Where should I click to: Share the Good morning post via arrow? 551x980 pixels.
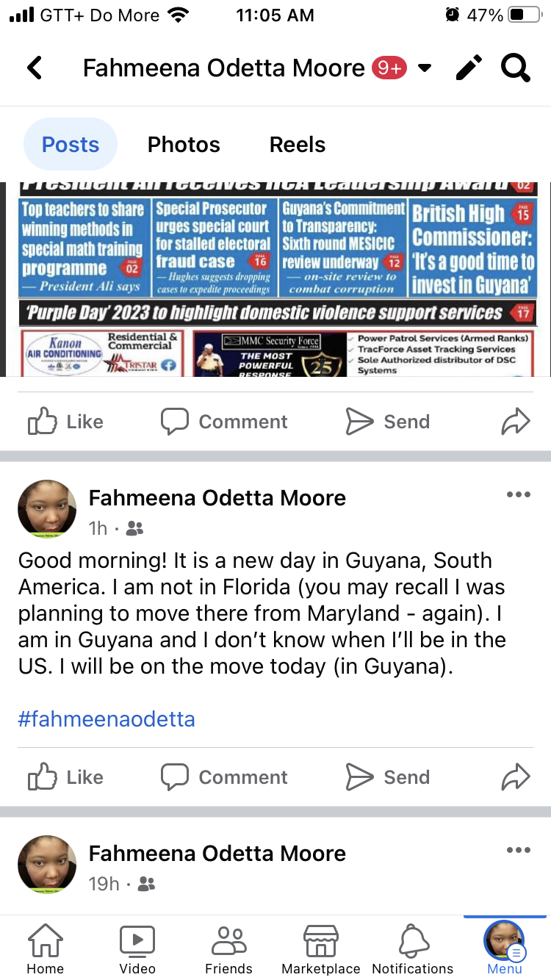(x=515, y=777)
